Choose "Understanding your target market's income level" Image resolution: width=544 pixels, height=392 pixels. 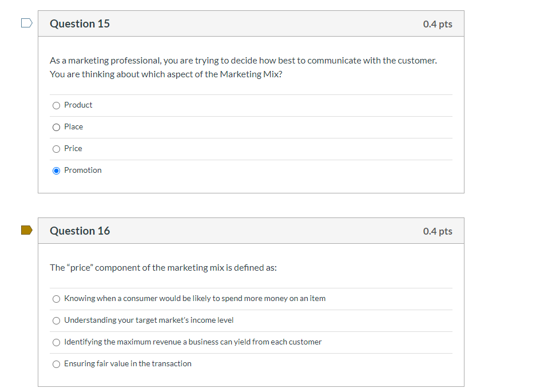click(x=56, y=320)
